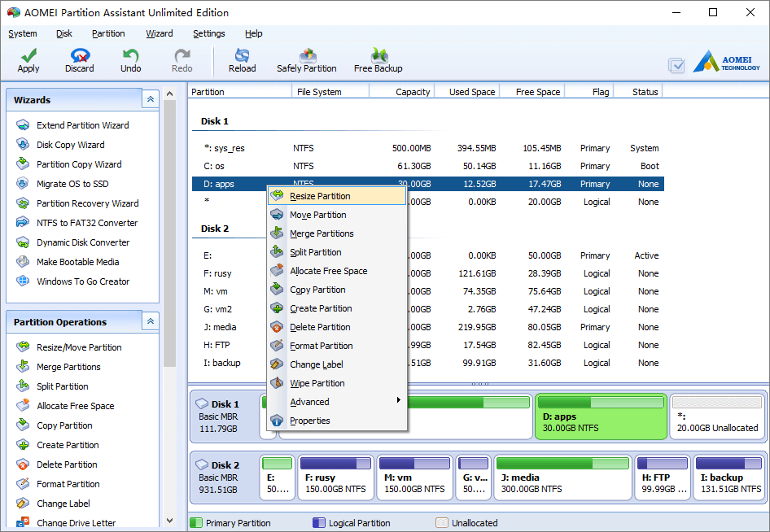The width and height of the screenshot is (770, 532).
Task: Open the Help menu
Action: 253,33
